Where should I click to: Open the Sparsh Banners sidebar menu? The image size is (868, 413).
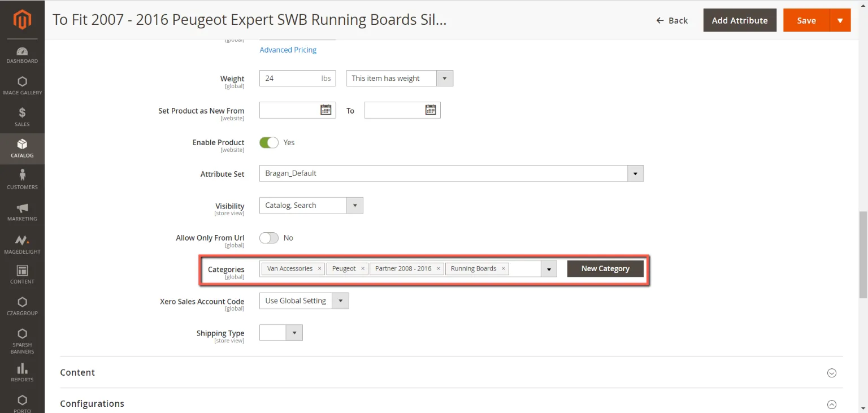point(22,341)
